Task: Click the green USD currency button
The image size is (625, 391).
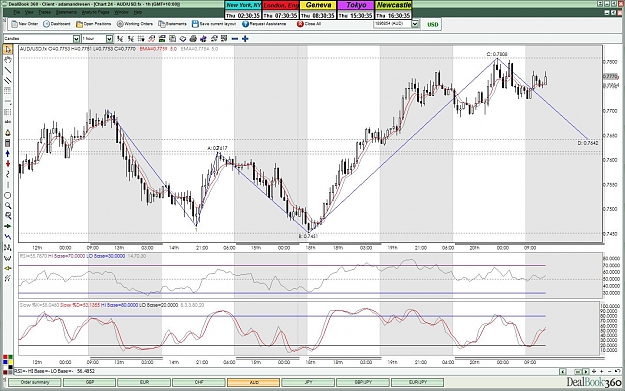Action: [433, 24]
